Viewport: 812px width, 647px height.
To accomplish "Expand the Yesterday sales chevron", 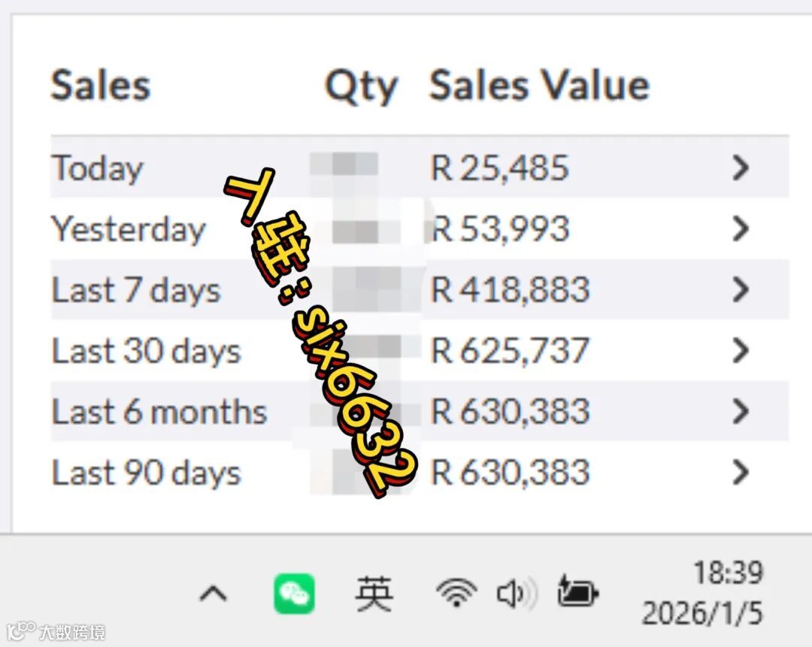I will (741, 228).
